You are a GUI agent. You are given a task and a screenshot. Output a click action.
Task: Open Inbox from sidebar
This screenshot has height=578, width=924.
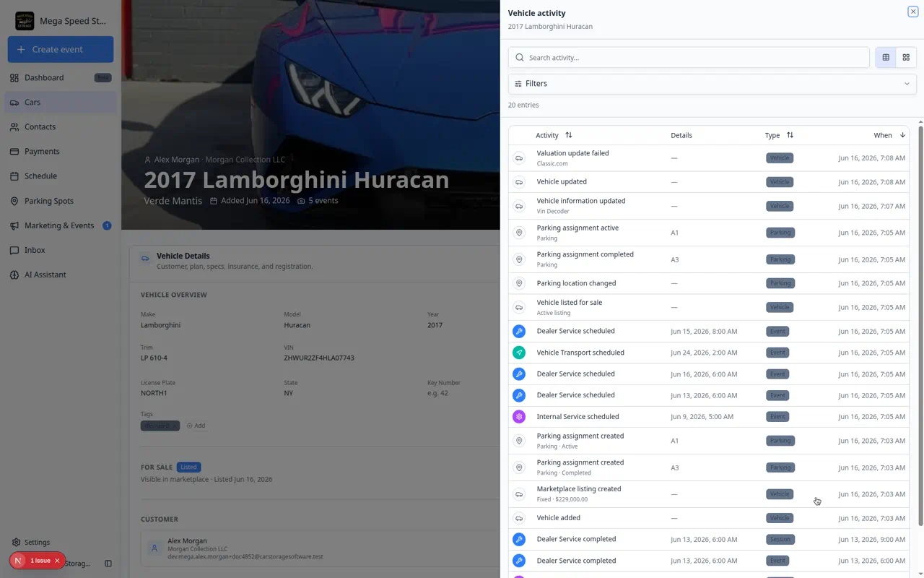click(61, 250)
